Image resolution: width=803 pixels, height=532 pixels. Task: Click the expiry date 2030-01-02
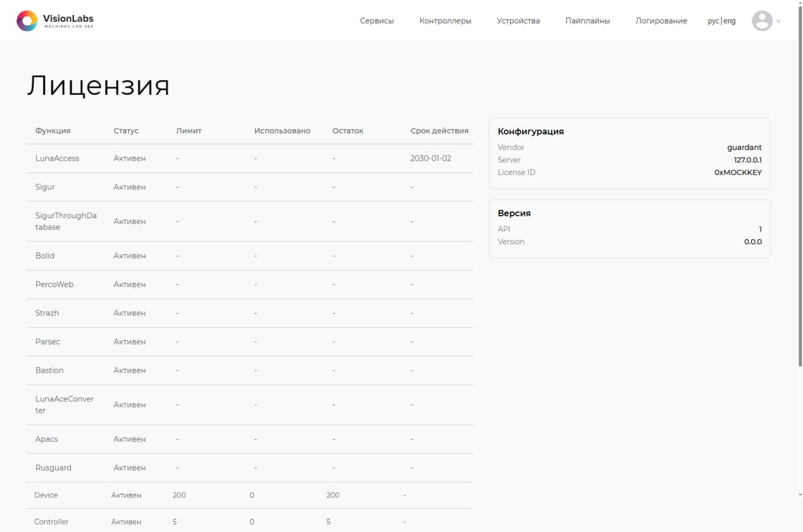tap(431, 158)
